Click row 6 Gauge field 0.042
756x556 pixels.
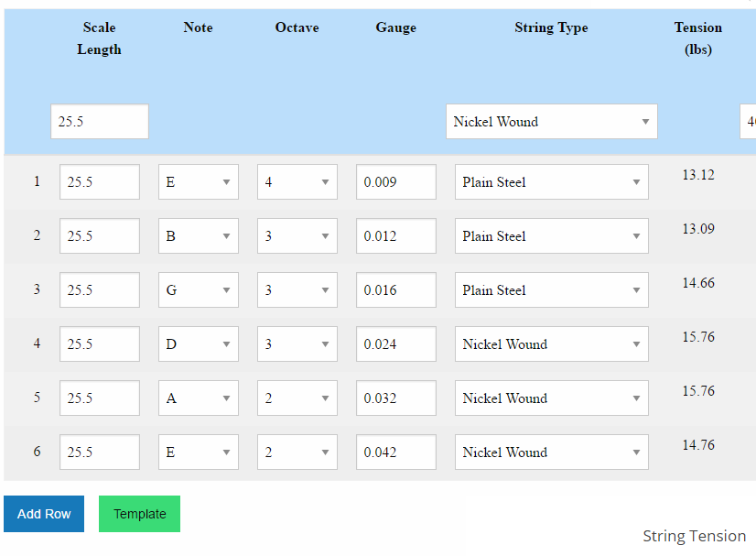tap(395, 452)
